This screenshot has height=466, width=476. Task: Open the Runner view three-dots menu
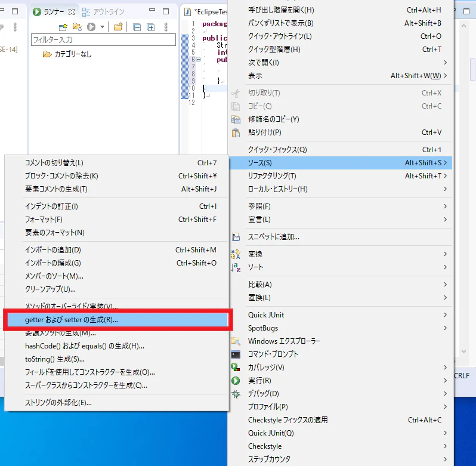[x=166, y=27]
